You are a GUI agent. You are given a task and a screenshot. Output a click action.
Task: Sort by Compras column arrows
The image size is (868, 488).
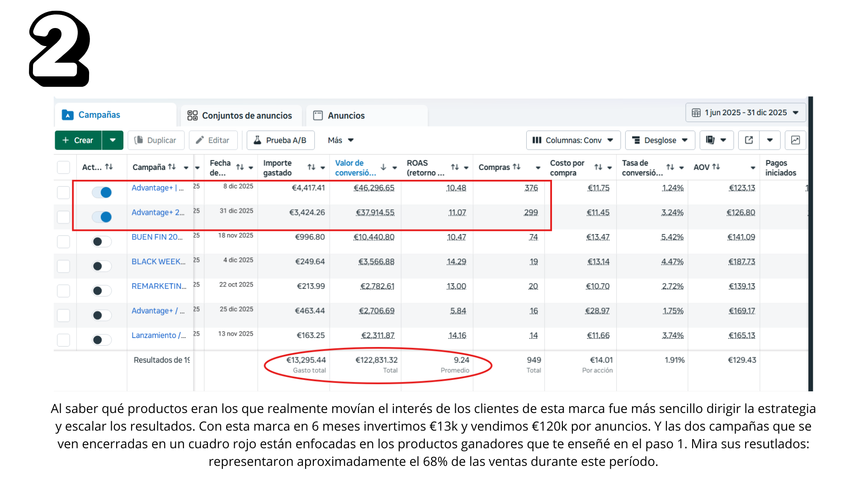[516, 167]
